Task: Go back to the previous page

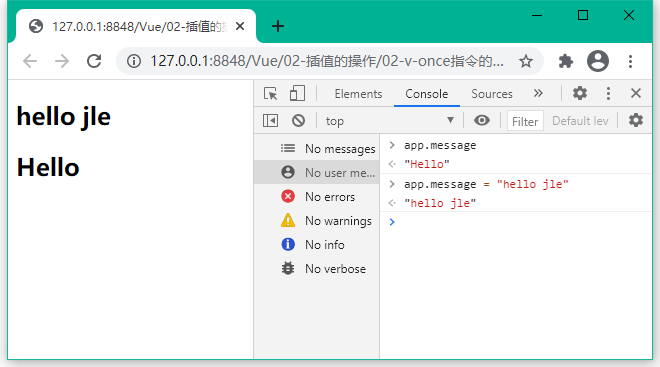Action: point(30,61)
